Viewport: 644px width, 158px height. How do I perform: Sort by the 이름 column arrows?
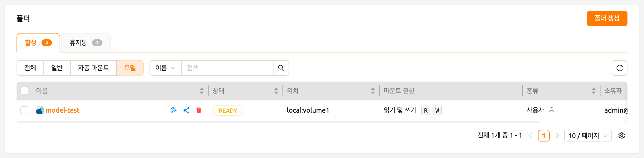tap(202, 91)
